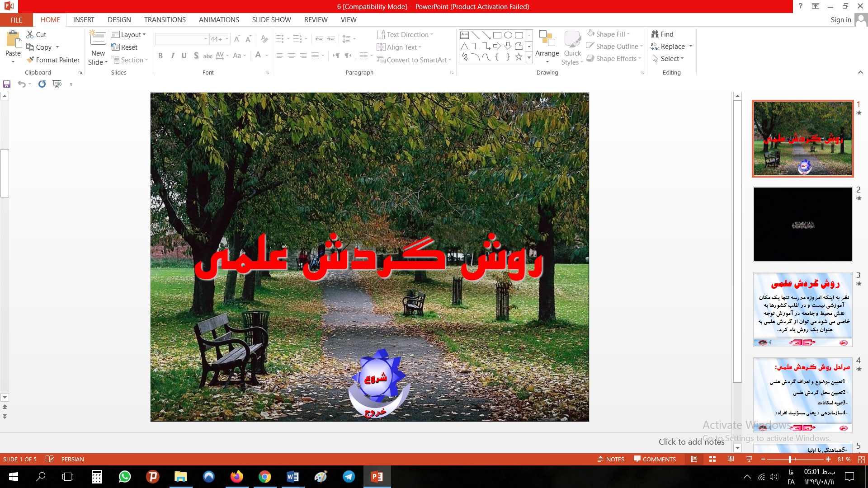This screenshot has height=488, width=868.
Task: Switch to the ANIMATIONS tab
Action: [x=219, y=20]
